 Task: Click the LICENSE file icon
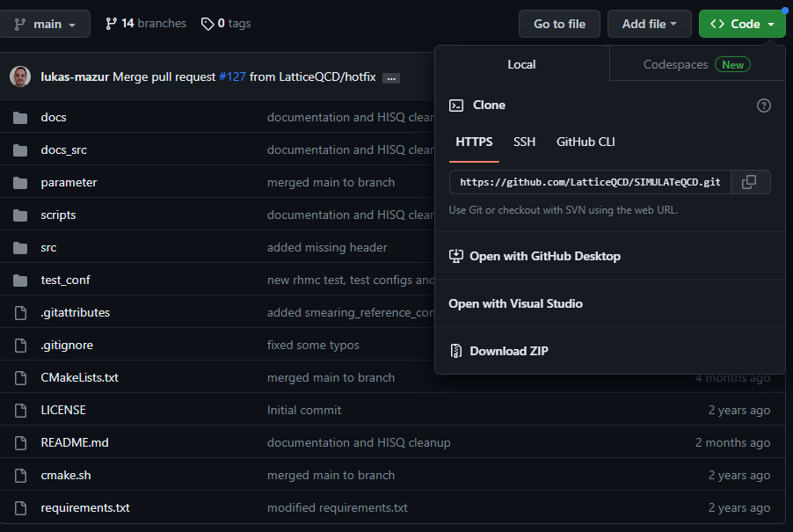[x=21, y=411]
